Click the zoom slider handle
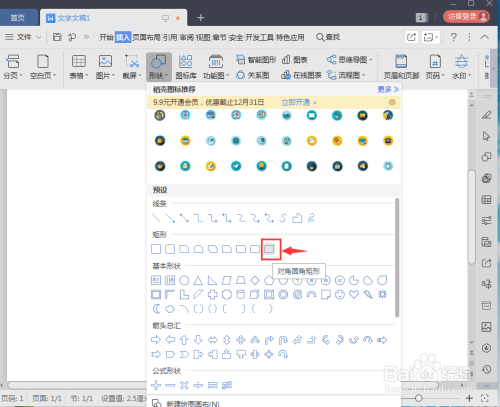Image resolution: width=500 pixels, height=407 pixels. pos(418,398)
